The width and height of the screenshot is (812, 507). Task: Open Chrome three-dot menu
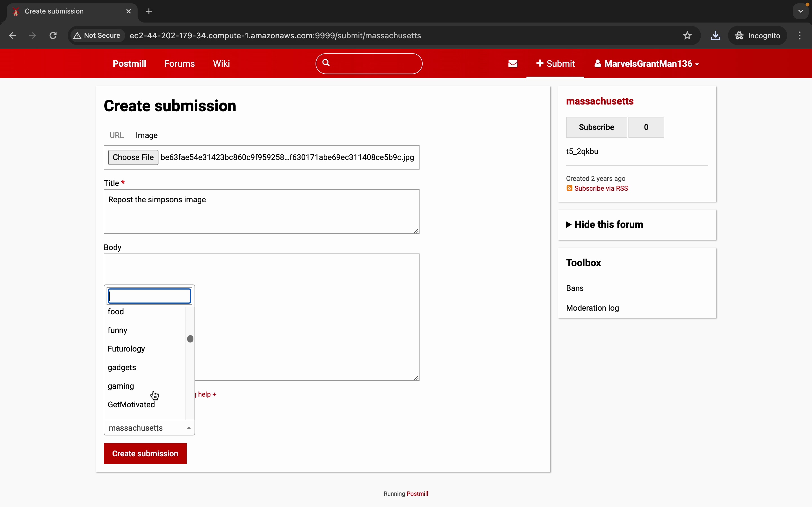(x=800, y=35)
